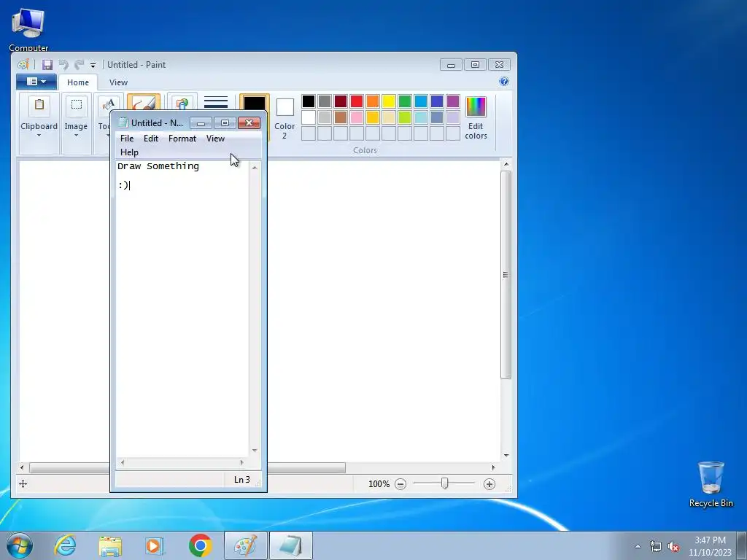Pick the light gray palette swatch
Viewport: 747px width, 560px height.
pos(325,117)
